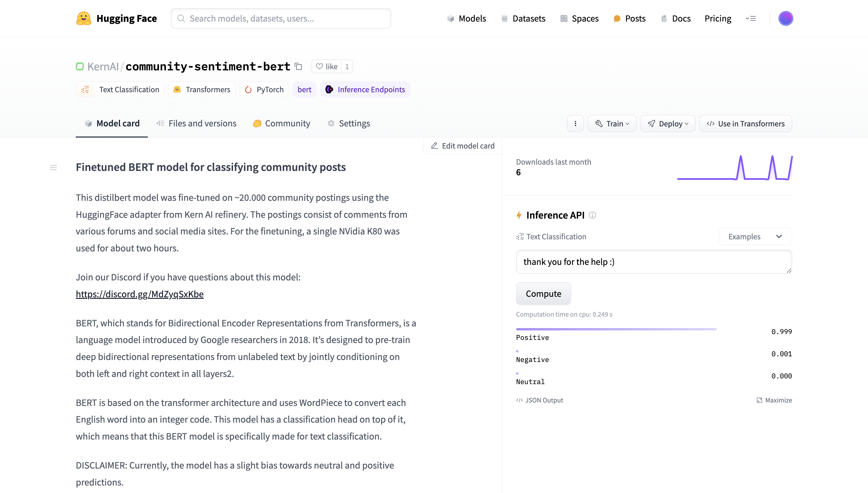Select the Text Classification tag
The width and height of the screenshot is (868, 493).
point(120,89)
